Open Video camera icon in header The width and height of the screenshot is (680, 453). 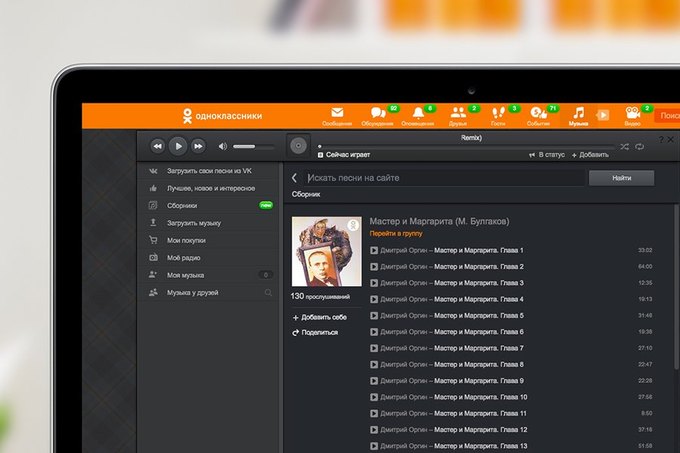pos(632,113)
